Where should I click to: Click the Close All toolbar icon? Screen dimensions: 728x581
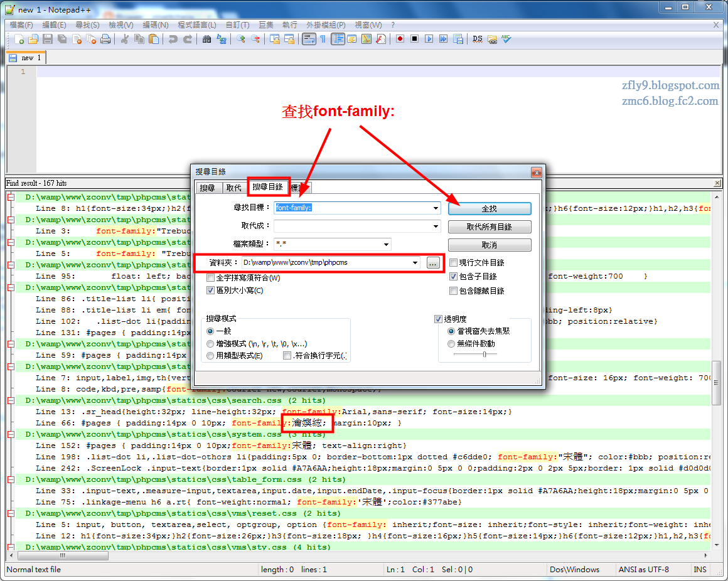pyautogui.click(x=91, y=40)
